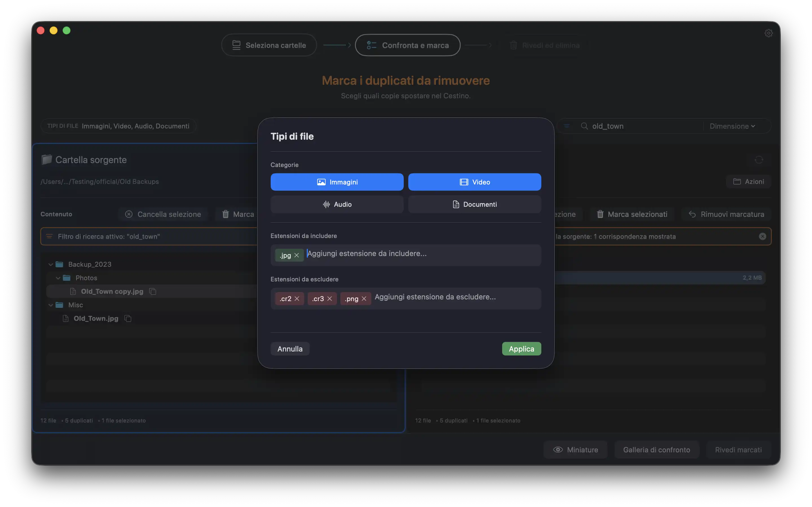Remove the .jpg include extension tag
The image size is (812, 507).
296,255
